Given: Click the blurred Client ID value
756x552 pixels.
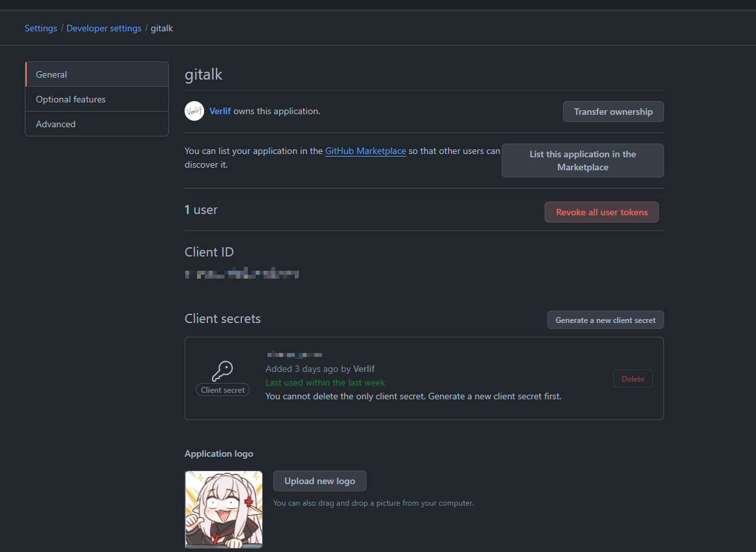Looking at the screenshot, I should point(242,274).
